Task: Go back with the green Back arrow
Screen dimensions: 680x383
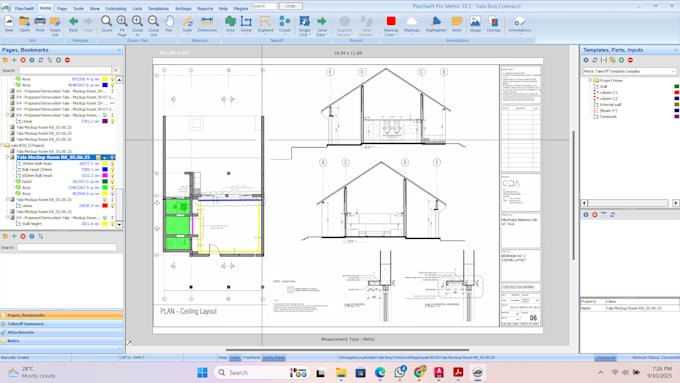Action: click(x=73, y=21)
